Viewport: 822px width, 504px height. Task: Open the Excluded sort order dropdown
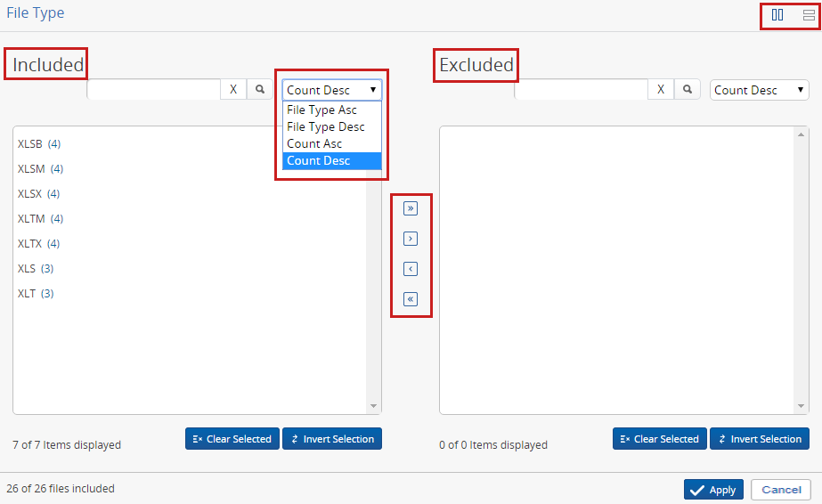[x=759, y=90]
